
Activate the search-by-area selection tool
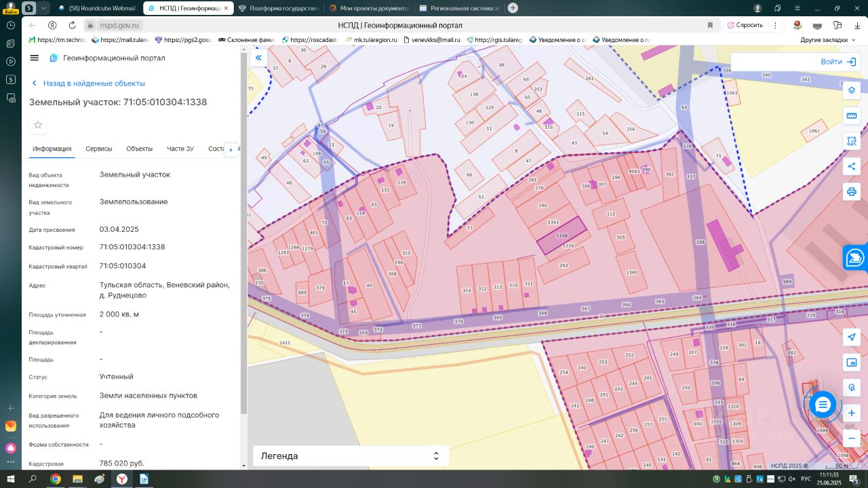(852, 141)
